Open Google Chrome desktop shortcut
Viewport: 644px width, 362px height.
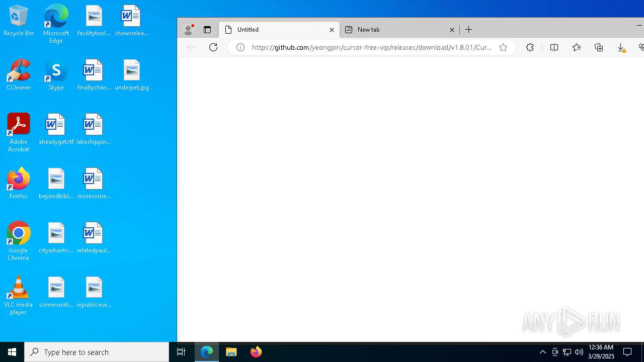click(x=19, y=241)
